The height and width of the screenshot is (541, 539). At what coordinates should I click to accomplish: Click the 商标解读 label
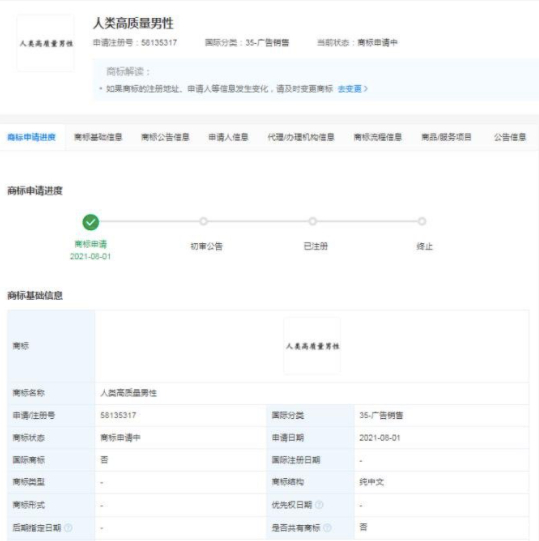[x=128, y=72]
